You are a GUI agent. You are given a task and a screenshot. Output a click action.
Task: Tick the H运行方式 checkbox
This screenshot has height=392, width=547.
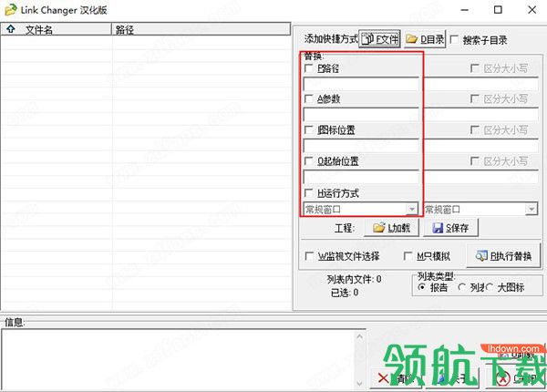click(309, 193)
